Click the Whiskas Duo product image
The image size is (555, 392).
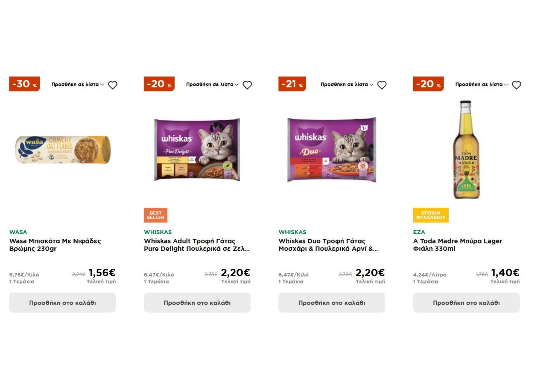[x=332, y=150]
